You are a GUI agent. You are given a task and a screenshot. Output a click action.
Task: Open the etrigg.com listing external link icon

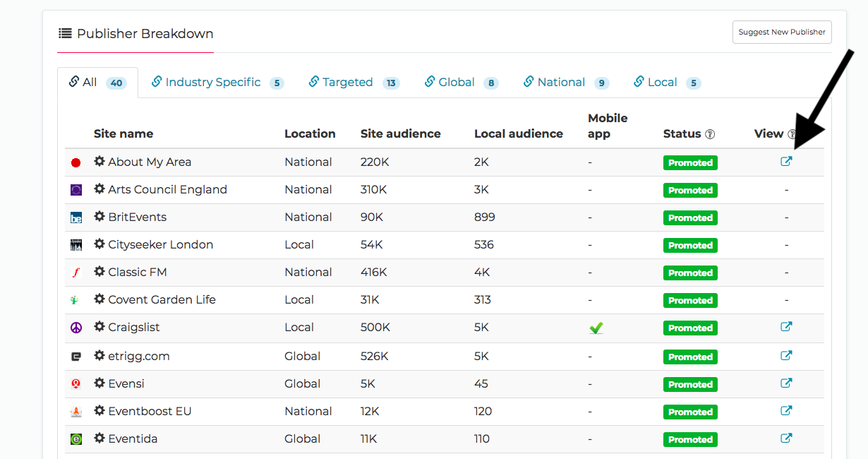tap(786, 356)
